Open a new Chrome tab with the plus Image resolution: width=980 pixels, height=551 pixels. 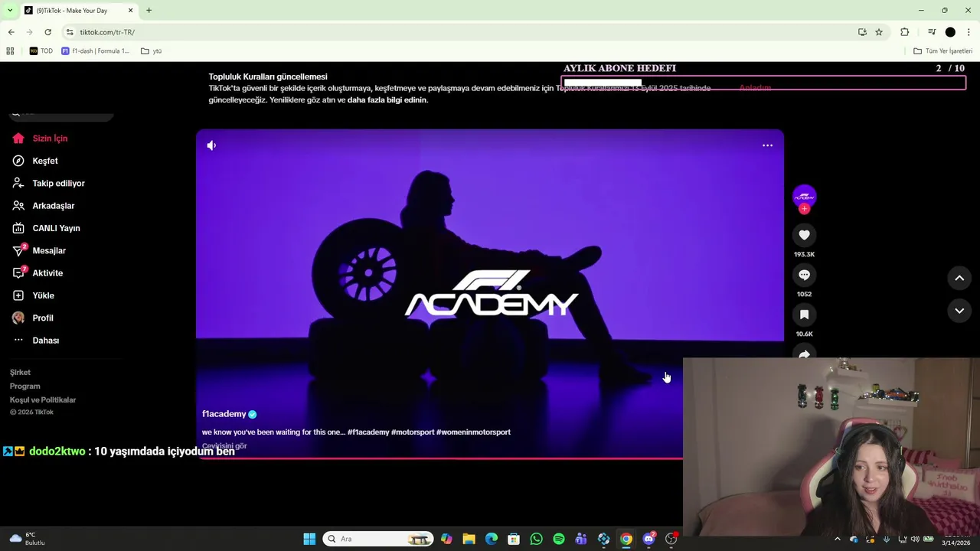click(x=149, y=11)
